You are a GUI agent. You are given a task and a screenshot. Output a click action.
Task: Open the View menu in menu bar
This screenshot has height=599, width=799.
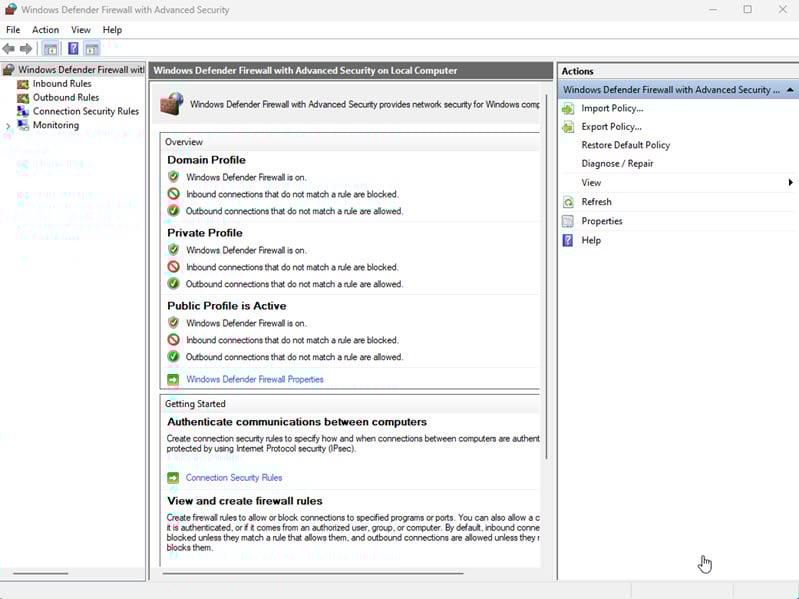tap(80, 30)
